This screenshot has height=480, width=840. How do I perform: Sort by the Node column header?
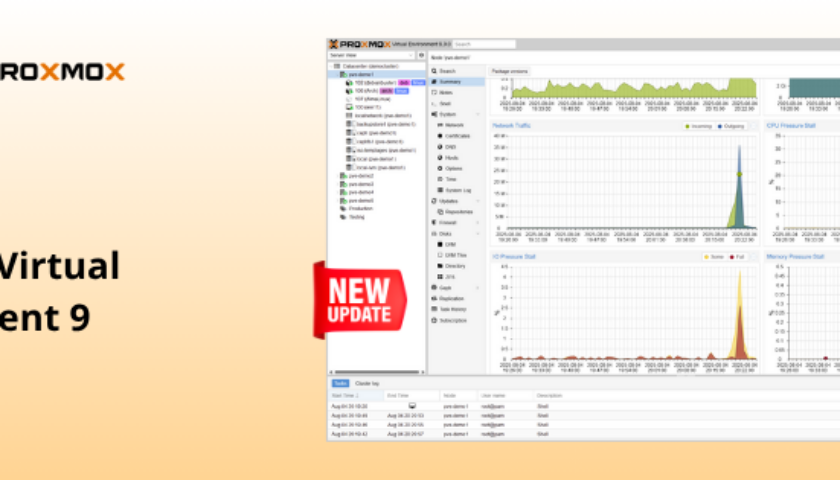(459, 395)
